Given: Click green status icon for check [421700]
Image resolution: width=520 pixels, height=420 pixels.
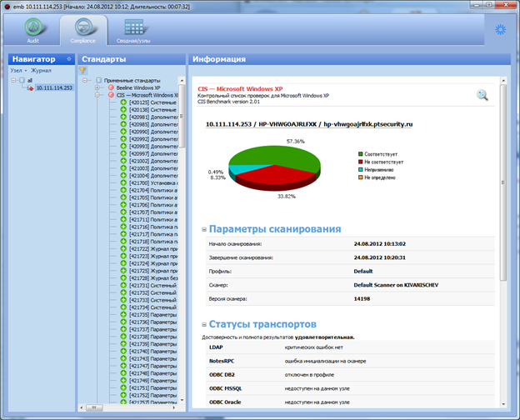Looking at the screenshot, I should [122, 182].
